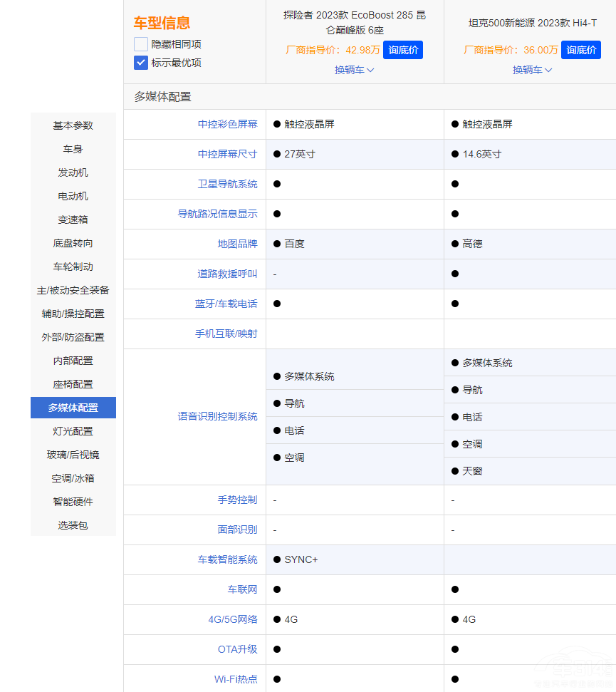Open the 智能硬件 section
Image resolution: width=616 pixels, height=692 pixels.
click(73, 502)
